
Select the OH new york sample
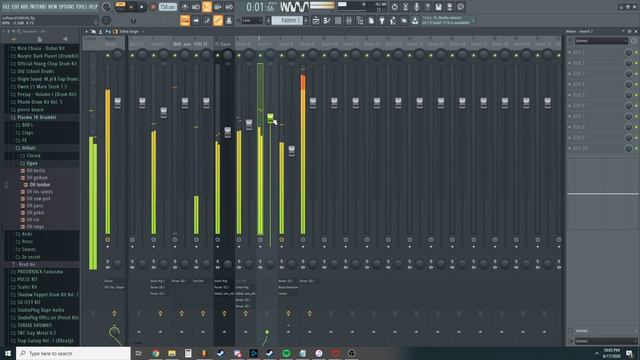click(38, 198)
